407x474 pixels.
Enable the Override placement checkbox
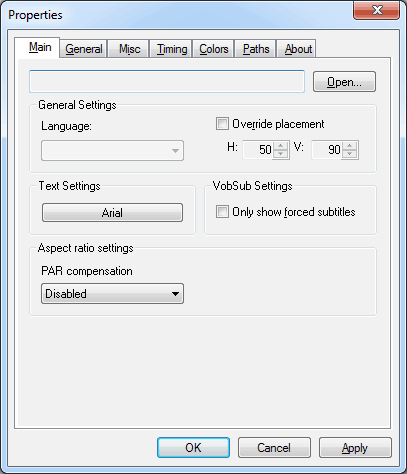click(x=222, y=124)
